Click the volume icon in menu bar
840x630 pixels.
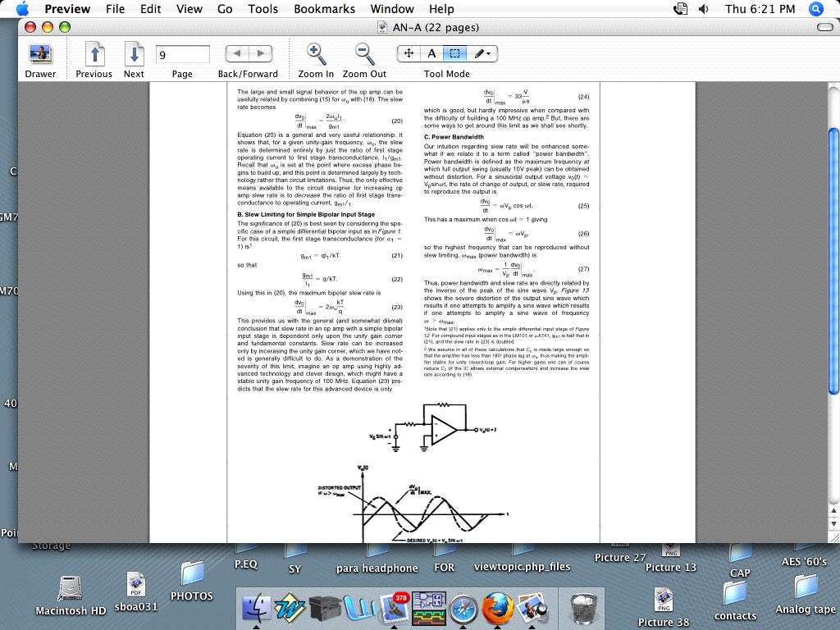[x=703, y=8]
